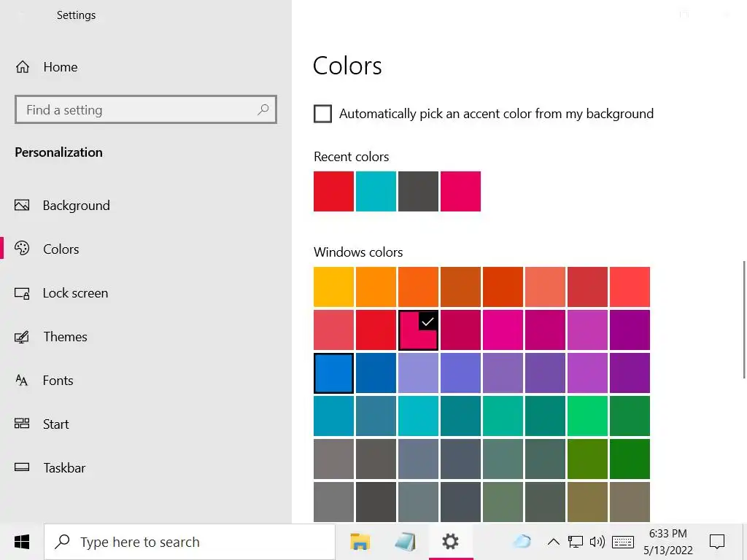Pick the bright green Windows color swatch

click(x=587, y=416)
